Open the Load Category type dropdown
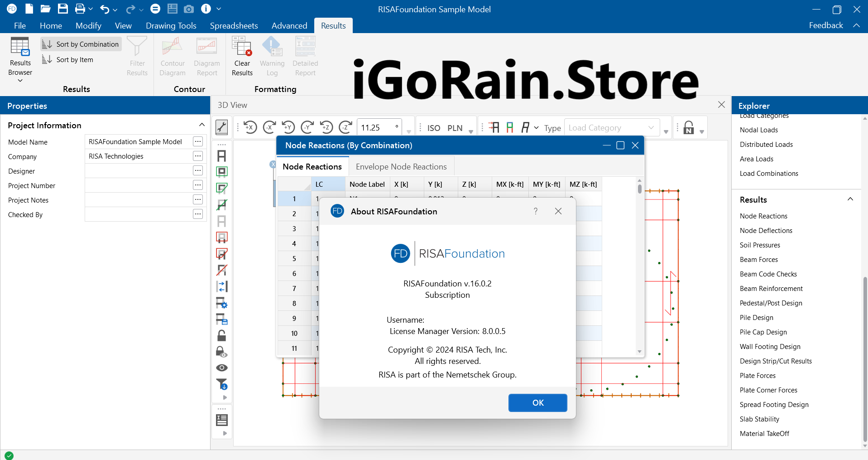The width and height of the screenshot is (868, 460). pyautogui.click(x=610, y=127)
